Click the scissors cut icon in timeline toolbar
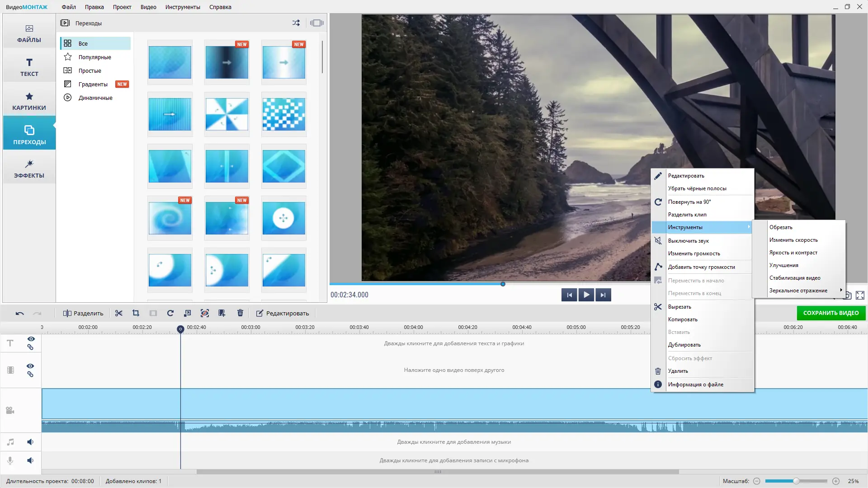Viewport: 868px width, 488px height. point(119,313)
